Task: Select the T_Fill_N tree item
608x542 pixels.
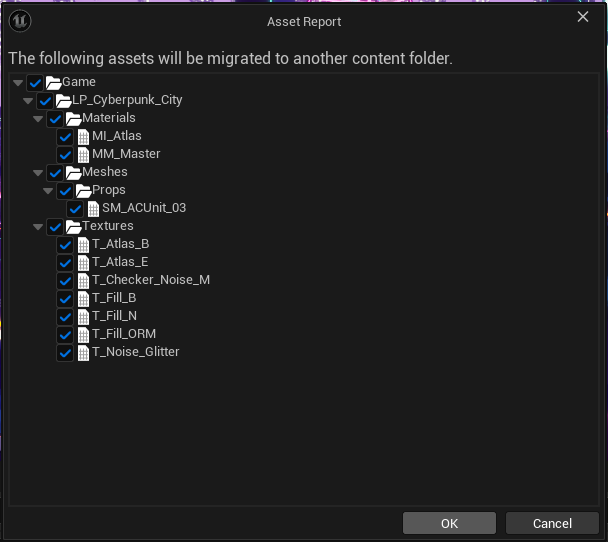Action: (x=114, y=316)
